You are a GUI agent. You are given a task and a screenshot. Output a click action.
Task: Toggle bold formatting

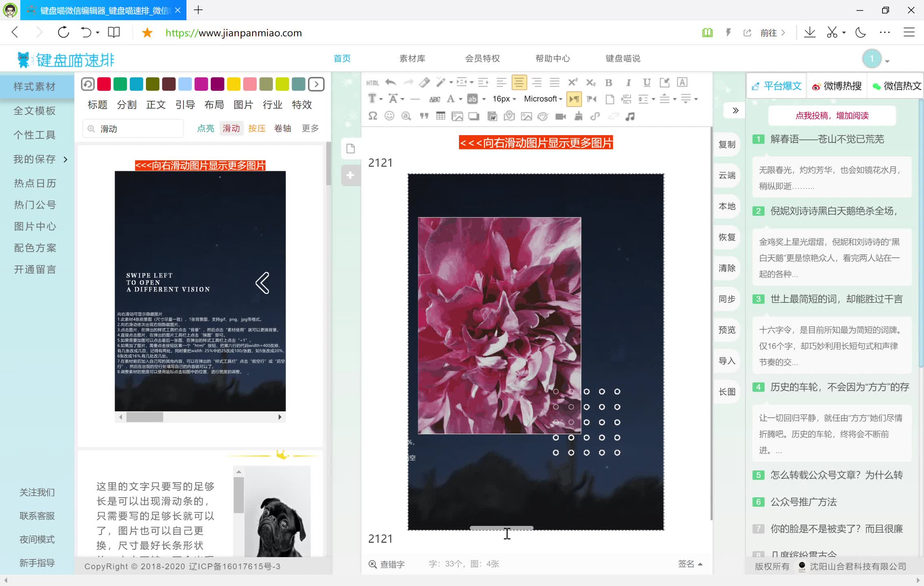tap(609, 83)
